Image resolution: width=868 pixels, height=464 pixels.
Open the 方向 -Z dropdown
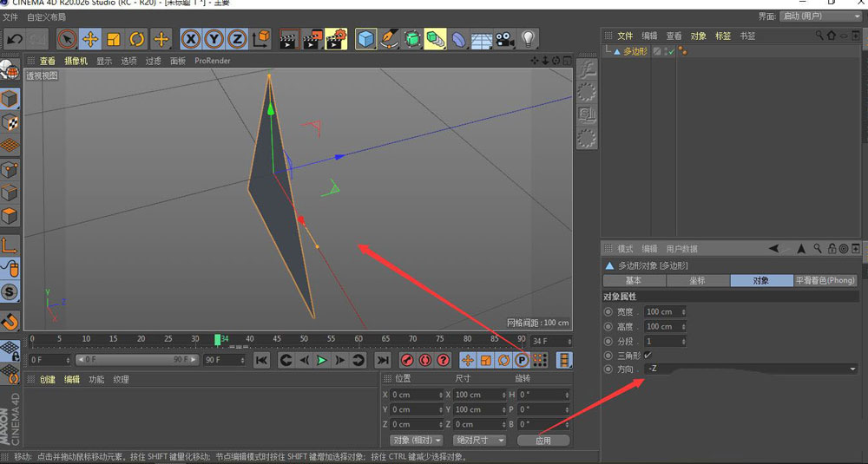pyautogui.click(x=751, y=369)
